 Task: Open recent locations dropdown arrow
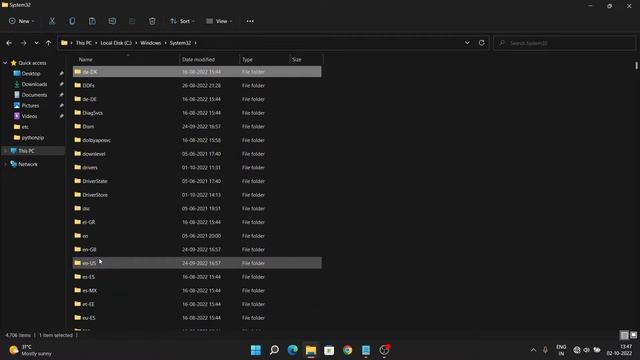(x=36, y=43)
